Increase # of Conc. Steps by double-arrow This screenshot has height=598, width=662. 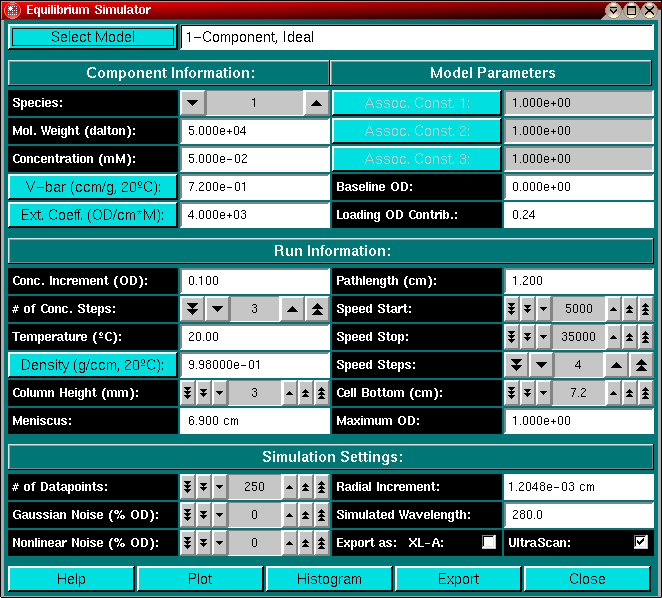coord(316,309)
